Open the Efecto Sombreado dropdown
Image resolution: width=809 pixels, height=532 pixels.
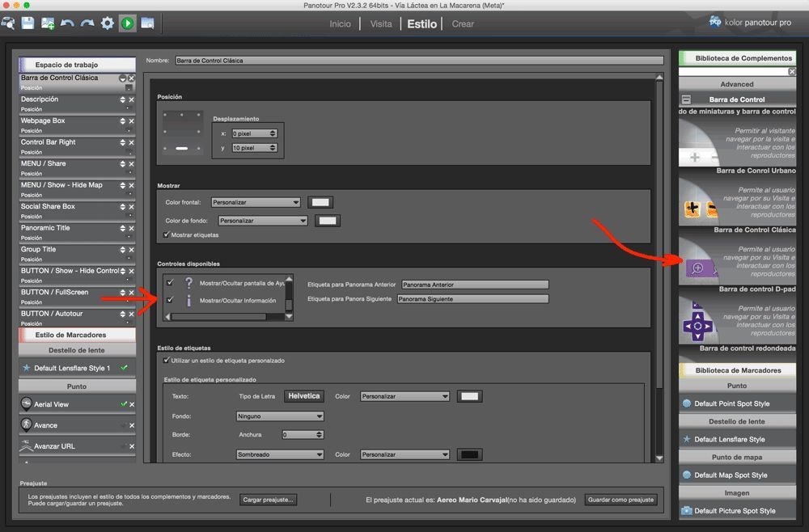pos(280,454)
